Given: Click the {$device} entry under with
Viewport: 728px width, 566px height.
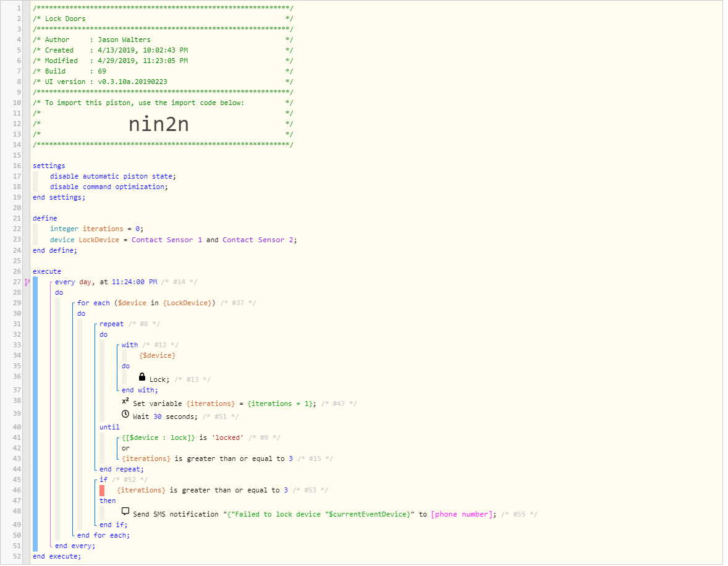Looking at the screenshot, I should point(158,356).
